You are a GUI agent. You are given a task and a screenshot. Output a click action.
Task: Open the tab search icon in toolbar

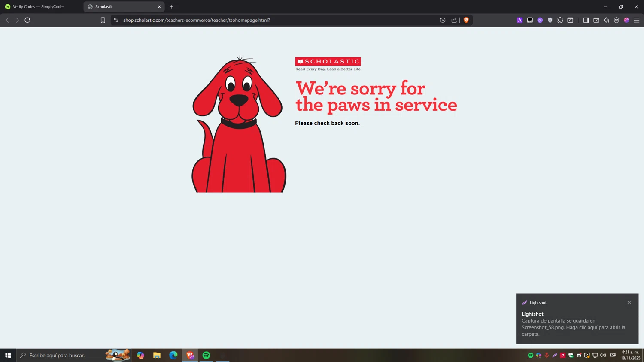click(x=570, y=20)
